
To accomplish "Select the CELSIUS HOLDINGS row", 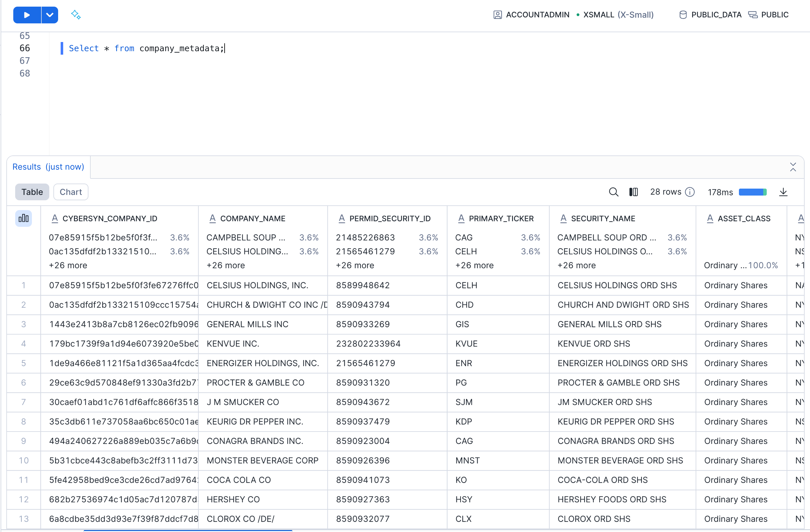I will pos(257,285).
